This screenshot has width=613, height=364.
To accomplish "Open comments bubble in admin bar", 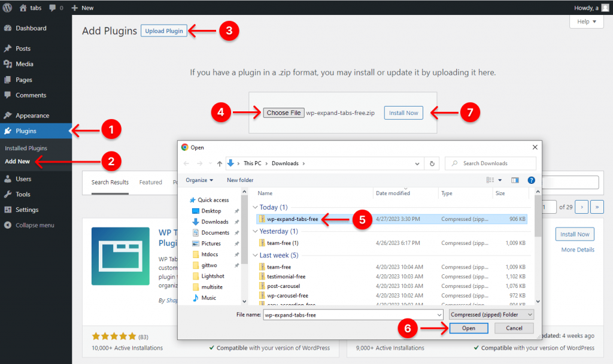I will point(56,8).
